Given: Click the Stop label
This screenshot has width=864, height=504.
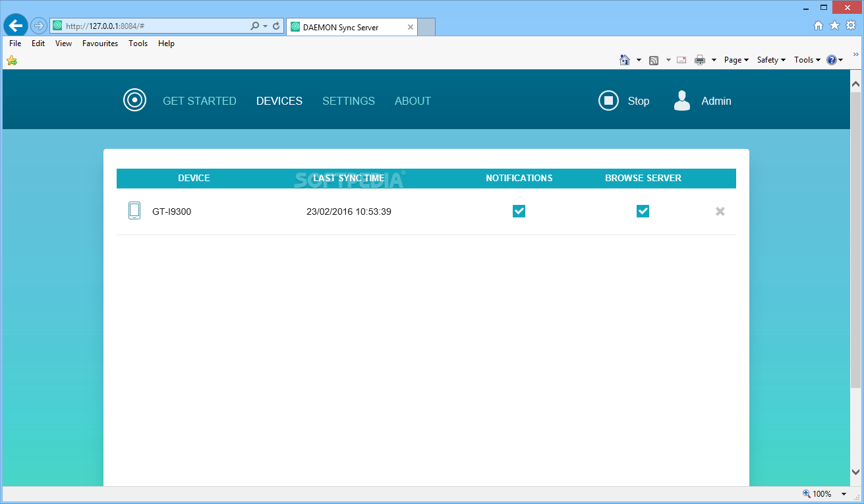Looking at the screenshot, I should coord(639,101).
